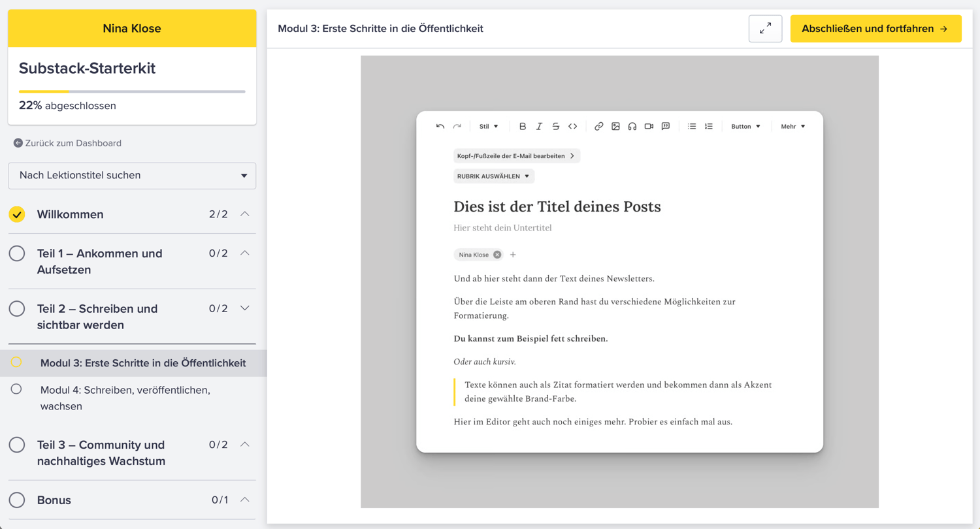Screen dimensions: 980x529
Task: Open the Stil dropdown in editor toolbar
Action: pos(489,127)
